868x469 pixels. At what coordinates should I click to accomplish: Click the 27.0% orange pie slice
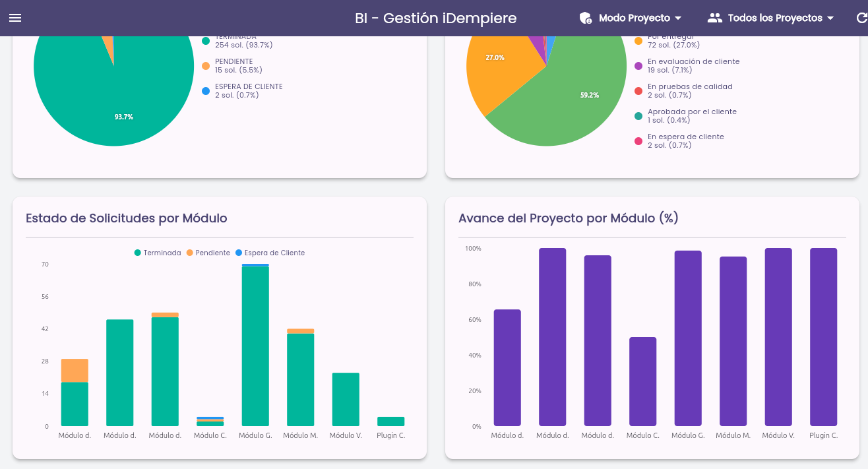[x=501, y=73]
